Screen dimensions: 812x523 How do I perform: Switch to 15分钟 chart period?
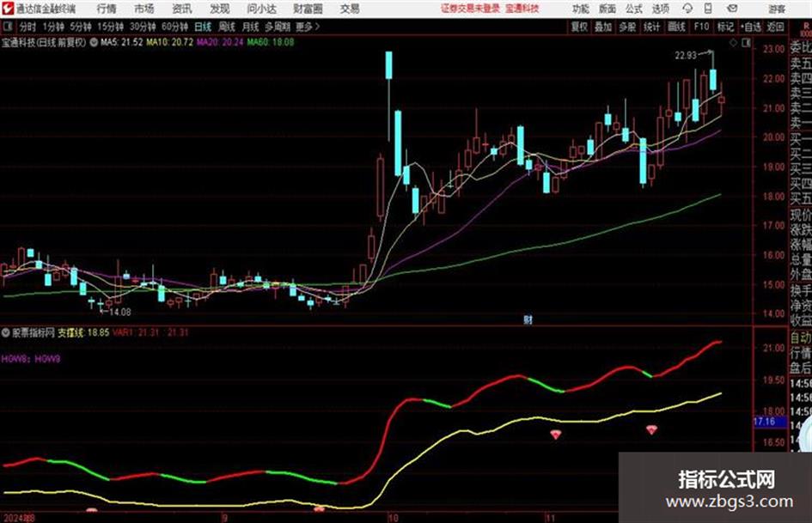pyautogui.click(x=111, y=27)
